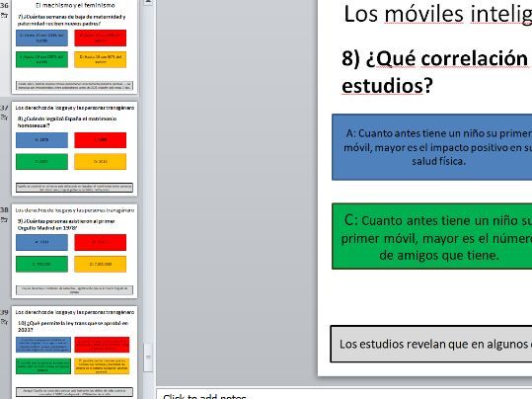
Task: Open slide 38 thumbnail about Orgullo Madrid
Action: point(75,251)
